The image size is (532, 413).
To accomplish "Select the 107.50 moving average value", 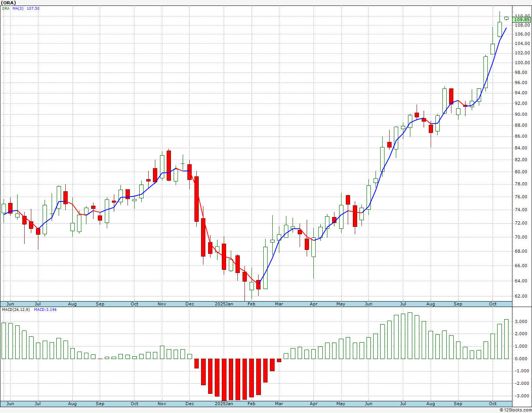I will pos(33,8).
